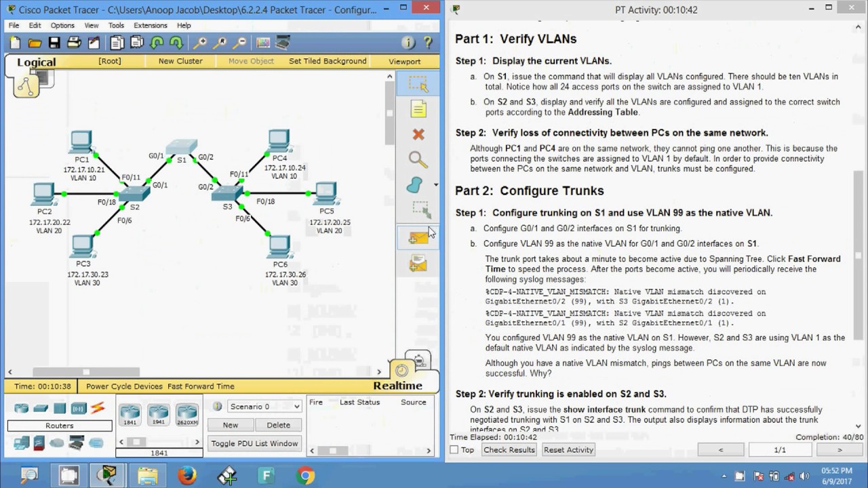The height and width of the screenshot is (488, 868).
Task: Click the Reset Activity button
Action: pyautogui.click(x=568, y=450)
